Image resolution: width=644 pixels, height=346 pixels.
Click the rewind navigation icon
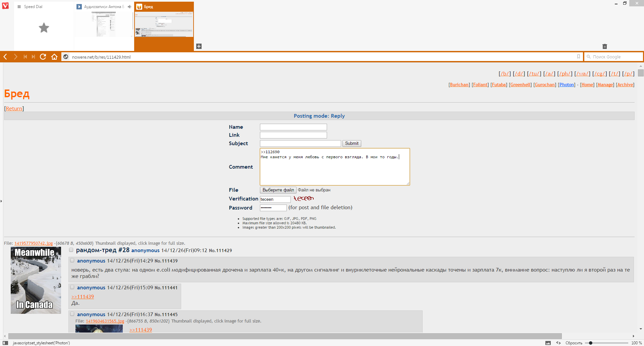[25, 57]
